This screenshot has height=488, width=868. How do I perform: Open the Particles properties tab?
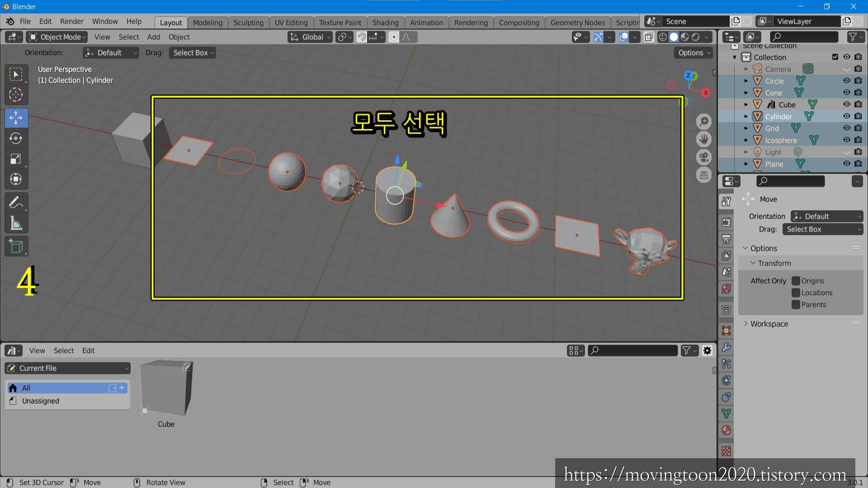click(726, 364)
